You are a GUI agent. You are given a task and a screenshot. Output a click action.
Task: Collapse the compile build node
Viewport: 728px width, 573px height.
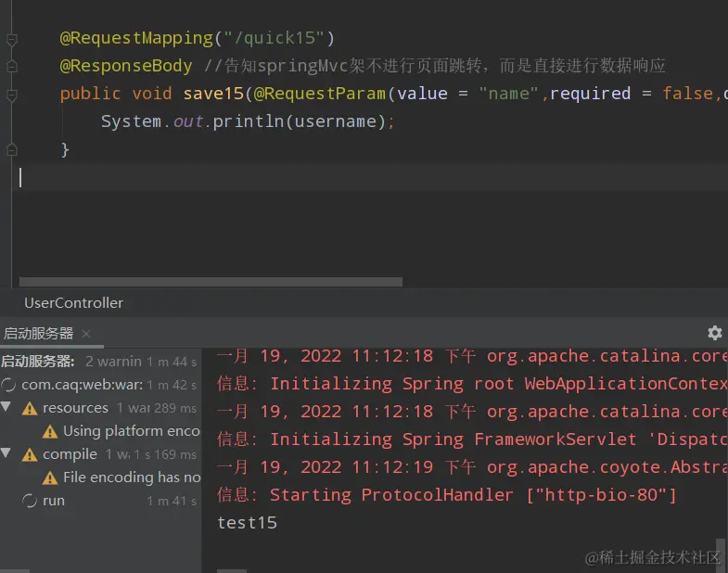[6, 453]
